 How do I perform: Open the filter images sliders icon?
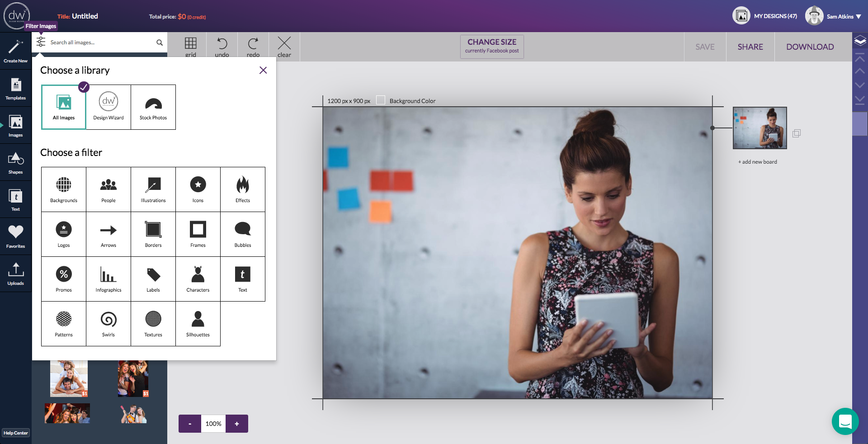[x=41, y=42]
